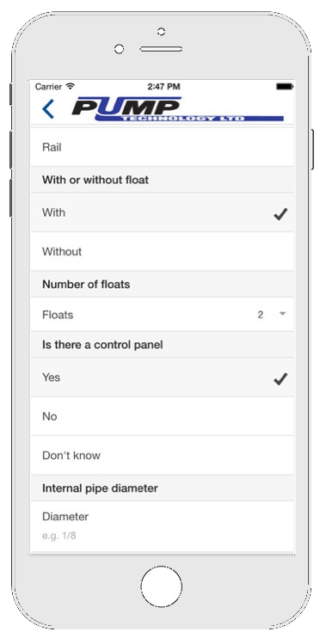The width and height of the screenshot is (320, 644).
Task: Tap the battery indicator icon
Action: coord(284,87)
